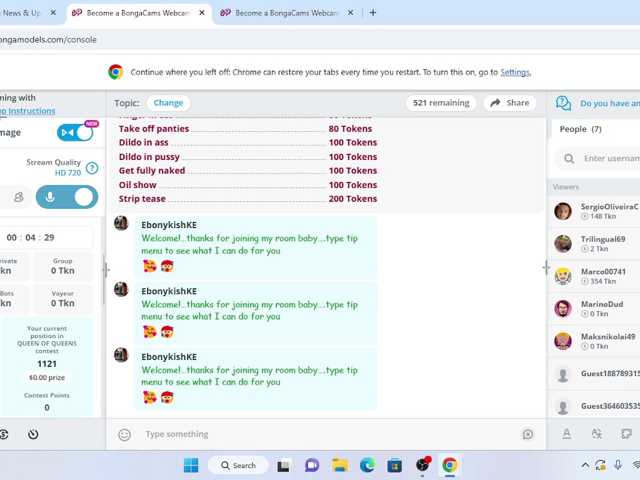Click the QUEEN OF QUEENS contest position 1121
Image resolution: width=640 pixels, height=480 pixels.
click(47, 364)
